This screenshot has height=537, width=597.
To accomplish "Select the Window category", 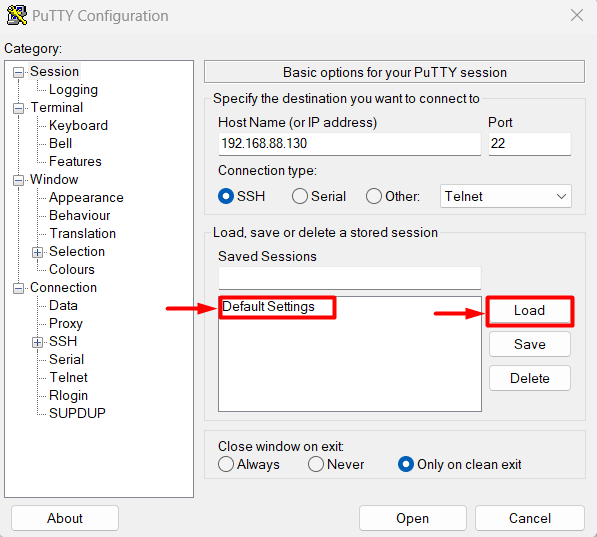I will (x=54, y=179).
